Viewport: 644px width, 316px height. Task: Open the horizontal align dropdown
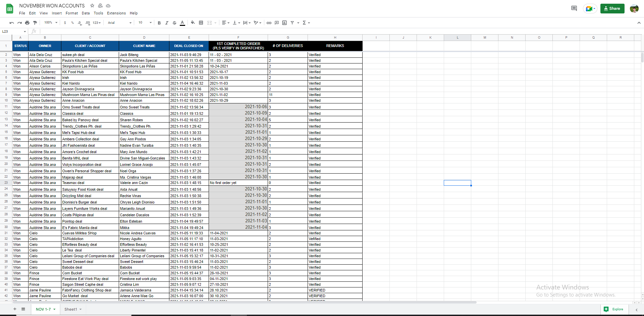(226, 23)
